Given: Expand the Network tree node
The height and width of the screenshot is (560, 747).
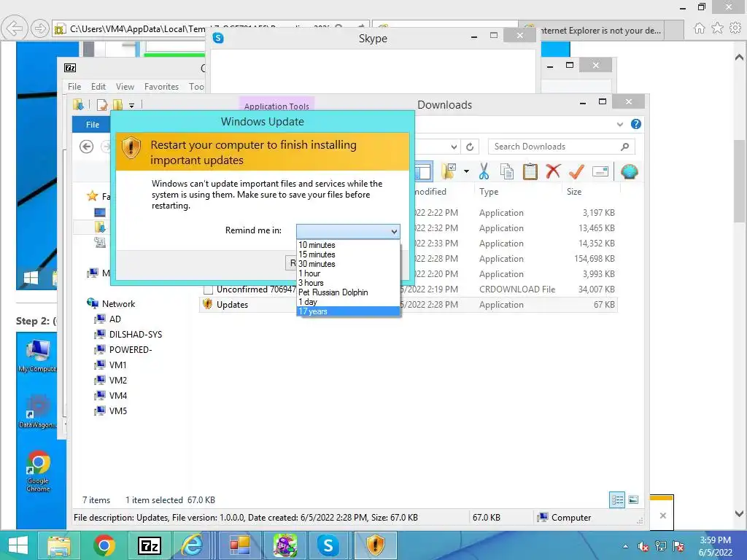Looking at the screenshot, I should point(118,304).
